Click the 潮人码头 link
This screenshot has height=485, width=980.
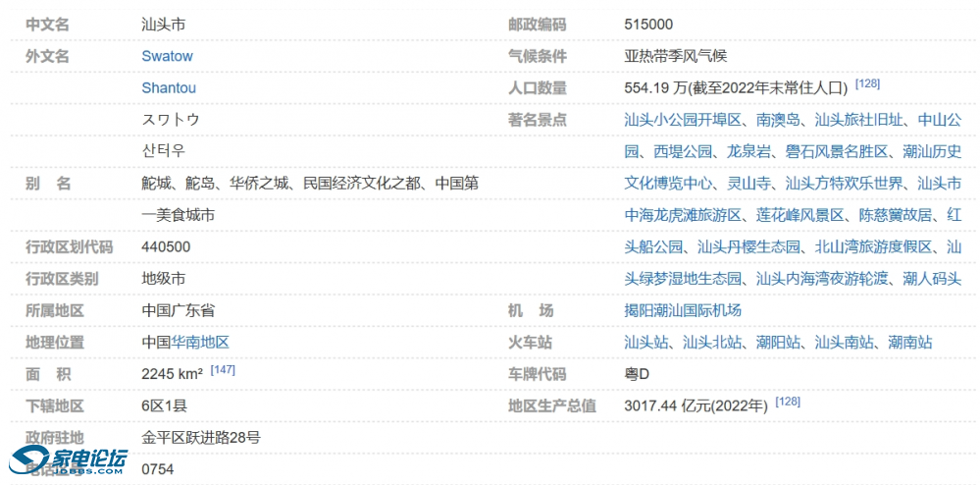coord(932,279)
